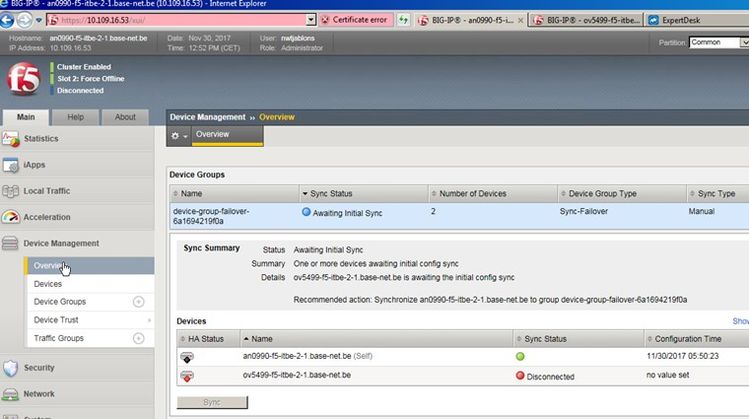The width and height of the screenshot is (749, 419).
Task: Add new Device Group with plus icon
Action: click(x=139, y=302)
